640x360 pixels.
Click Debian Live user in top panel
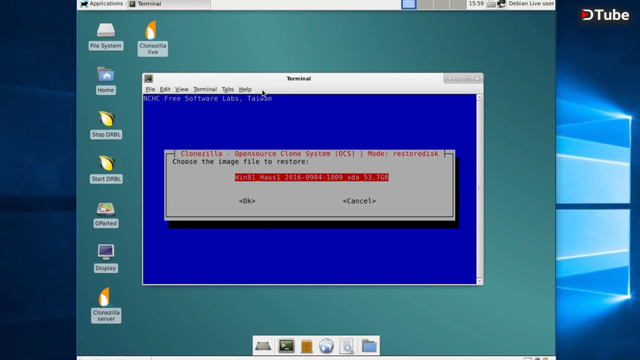coord(531,4)
